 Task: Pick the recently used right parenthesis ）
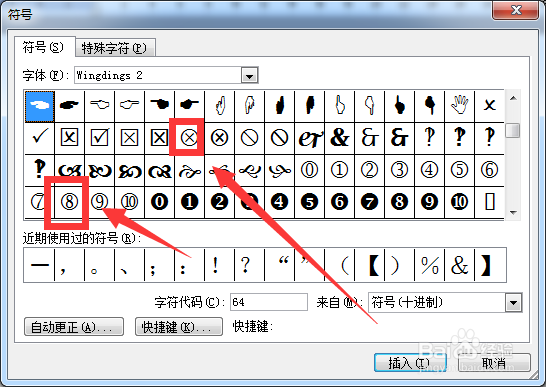pos(399,265)
